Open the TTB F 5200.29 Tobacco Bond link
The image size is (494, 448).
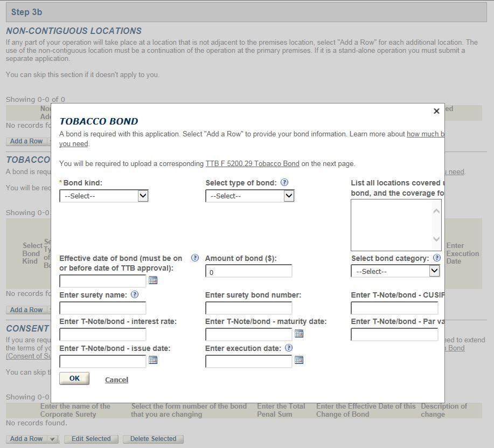(x=252, y=164)
